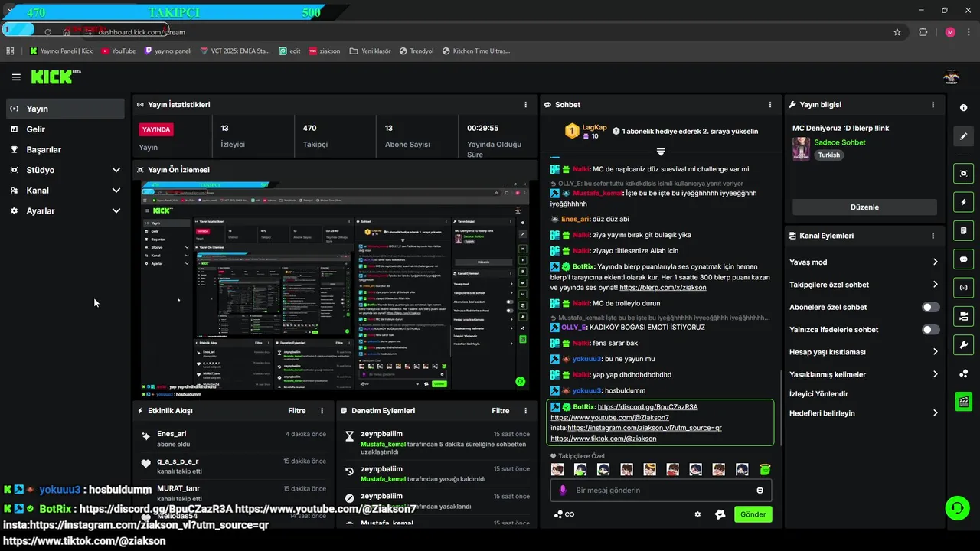
Task: Click the Gönder send button
Action: [753, 514]
